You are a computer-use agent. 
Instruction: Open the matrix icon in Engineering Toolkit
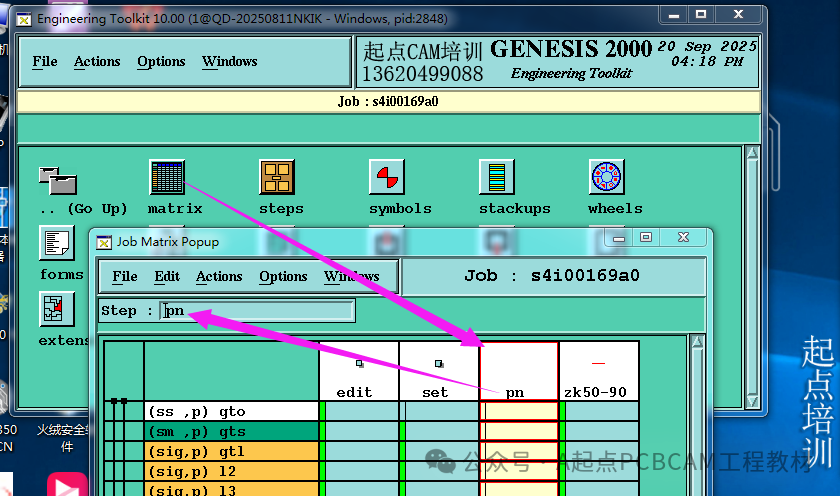point(167,177)
